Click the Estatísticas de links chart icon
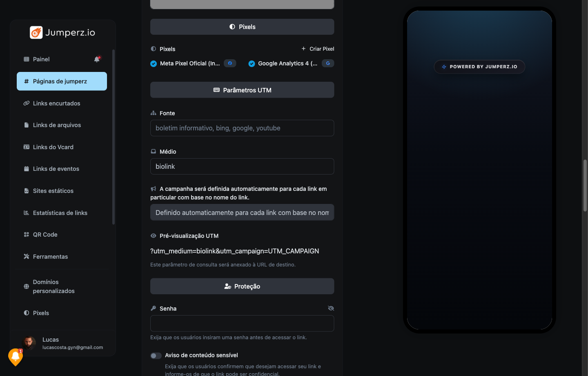The height and width of the screenshot is (376, 588). (27, 213)
